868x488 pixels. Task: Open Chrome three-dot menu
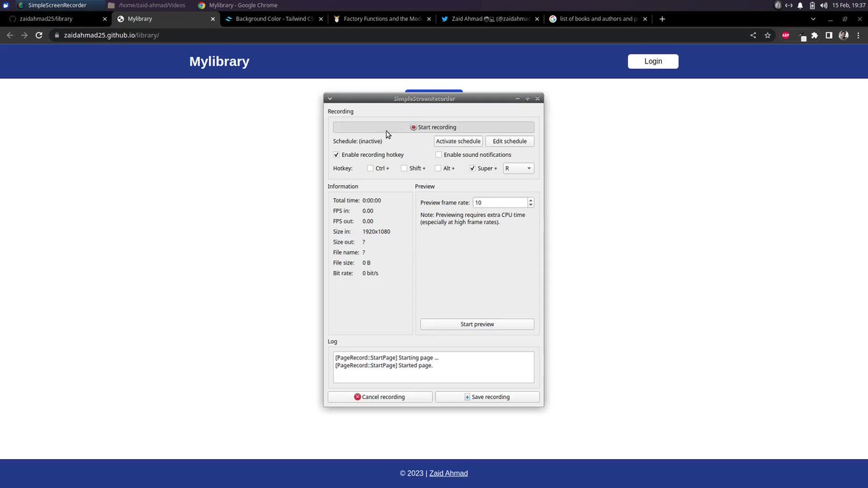[858, 35]
